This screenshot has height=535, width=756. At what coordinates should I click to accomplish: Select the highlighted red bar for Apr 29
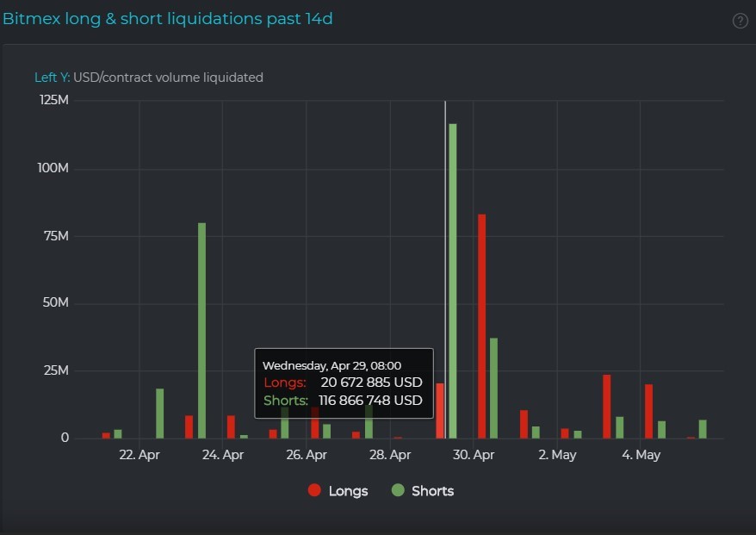click(440, 411)
